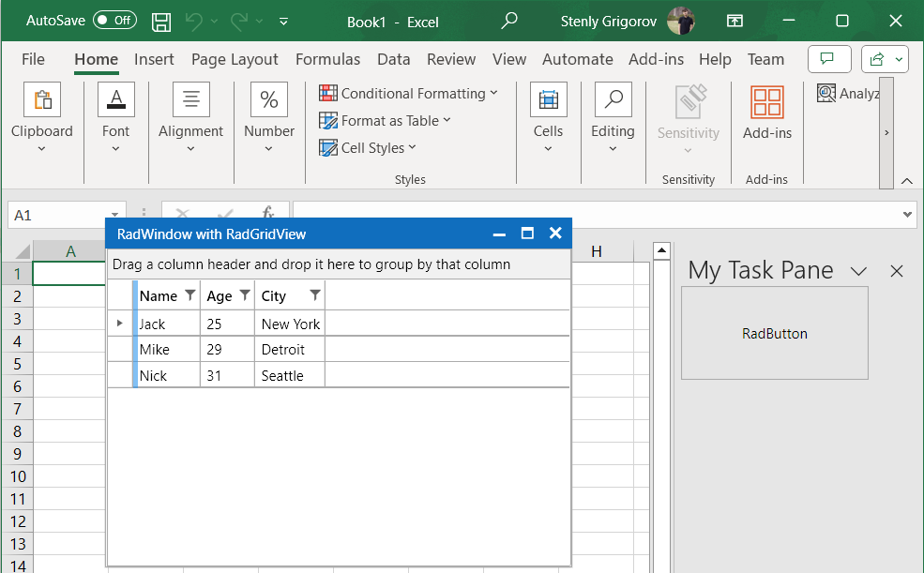Screen dimensions: 924x573
Task: Switch to the Formulas tab
Action: (327, 58)
